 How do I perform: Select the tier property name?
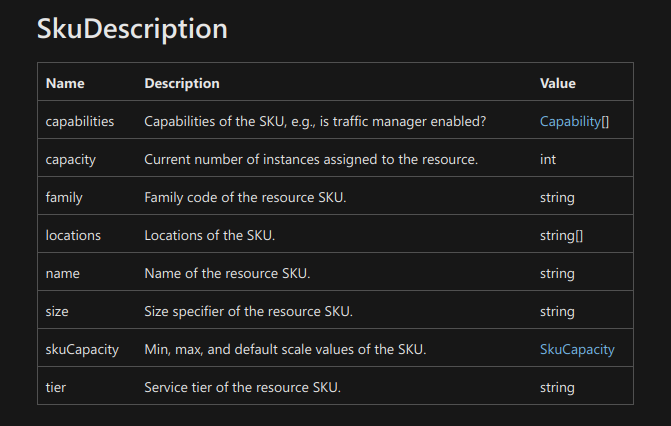[x=56, y=387]
